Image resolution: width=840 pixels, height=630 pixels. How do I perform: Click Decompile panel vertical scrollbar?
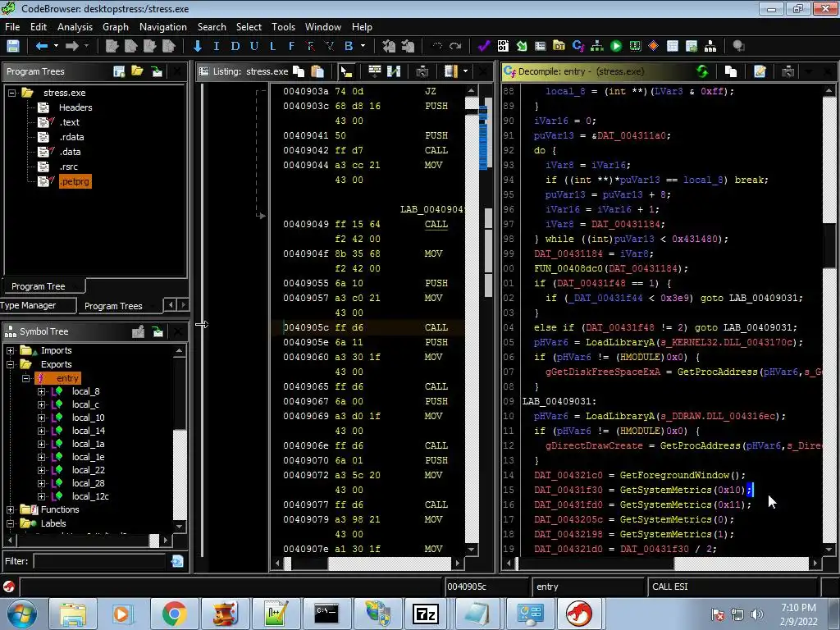coord(829,321)
